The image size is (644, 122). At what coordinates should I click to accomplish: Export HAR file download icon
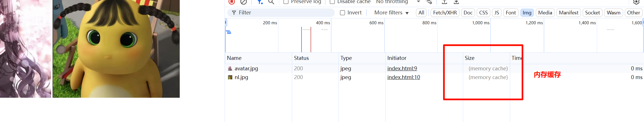tap(456, 2)
